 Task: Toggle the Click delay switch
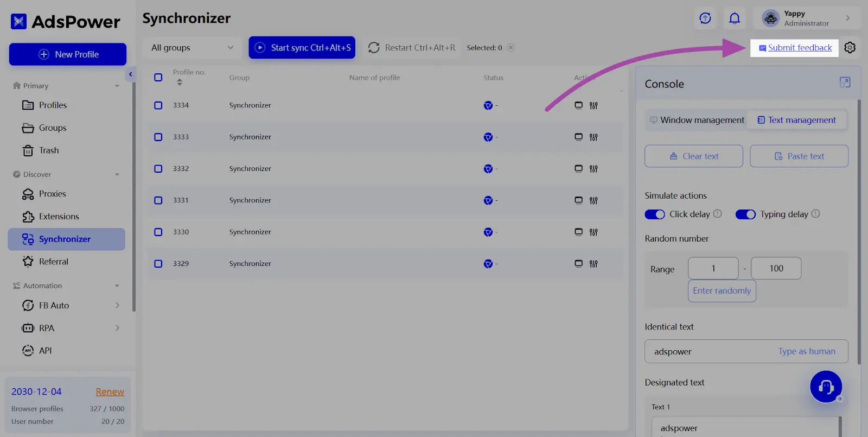point(654,214)
